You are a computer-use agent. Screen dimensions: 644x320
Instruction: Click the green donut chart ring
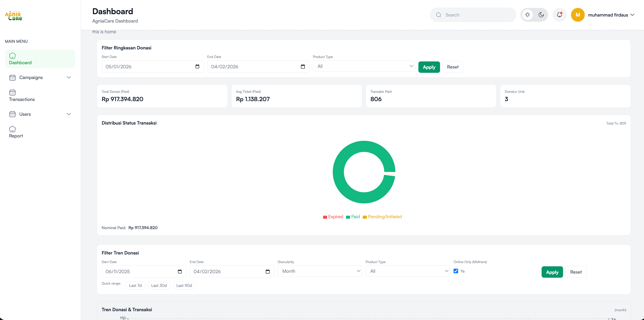coord(339,172)
